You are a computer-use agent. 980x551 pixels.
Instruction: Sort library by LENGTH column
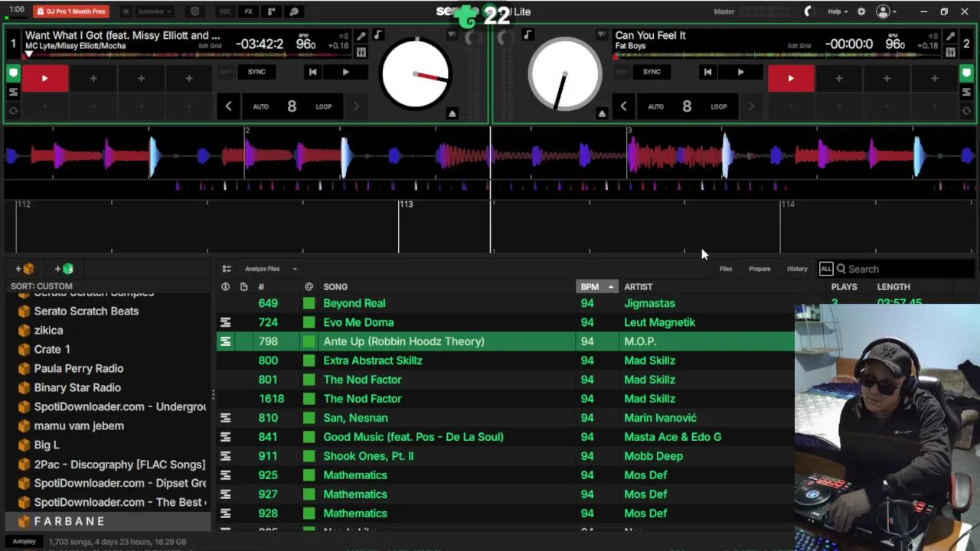pyautogui.click(x=893, y=287)
